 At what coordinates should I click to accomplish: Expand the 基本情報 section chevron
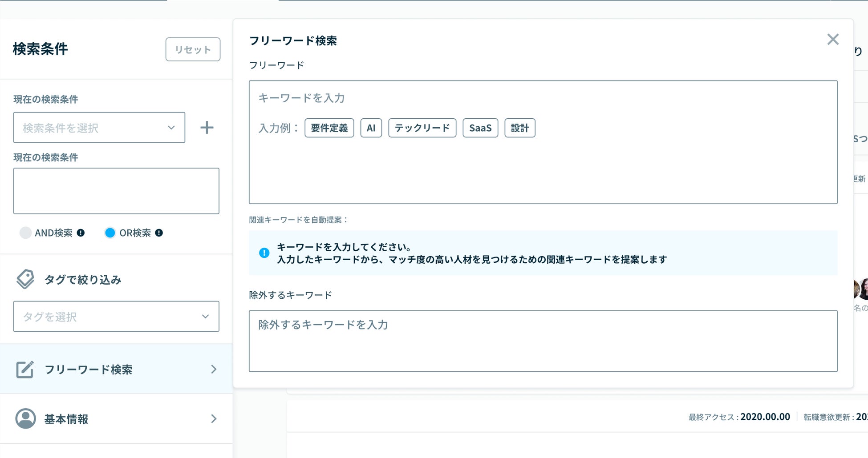click(x=214, y=418)
